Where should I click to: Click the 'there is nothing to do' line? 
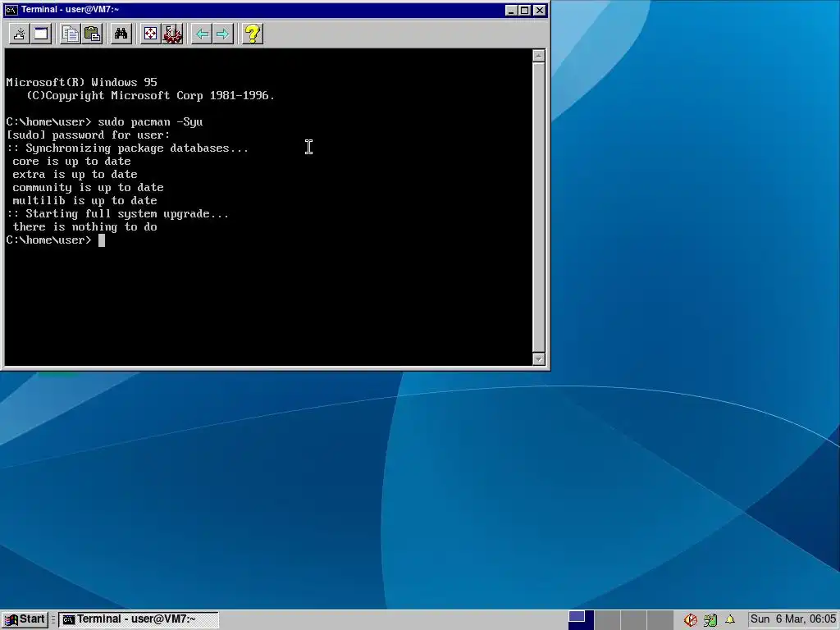click(x=85, y=227)
